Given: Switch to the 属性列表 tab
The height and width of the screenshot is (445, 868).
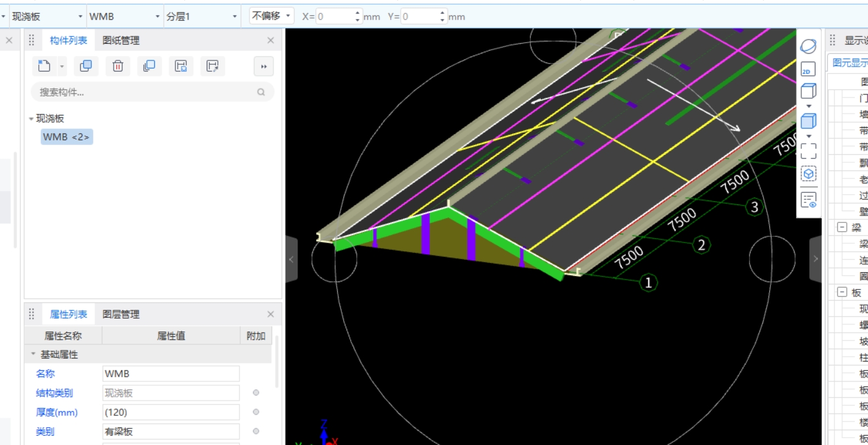Looking at the screenshot, I should click(x=69, y=315).
